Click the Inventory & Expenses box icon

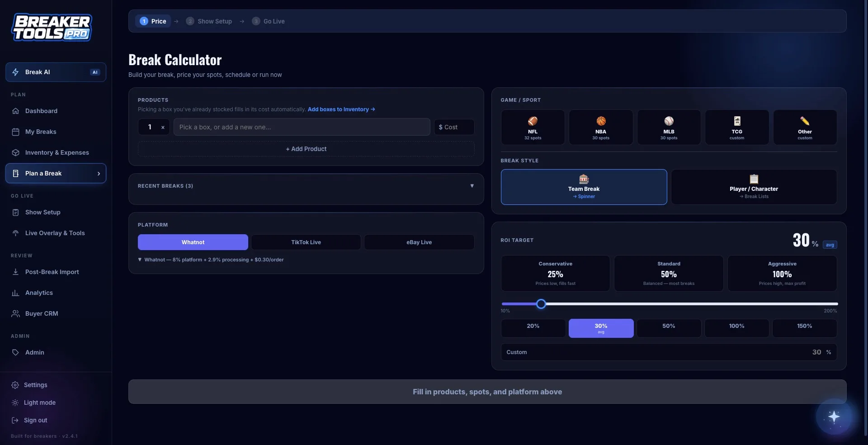click(15, 152)
